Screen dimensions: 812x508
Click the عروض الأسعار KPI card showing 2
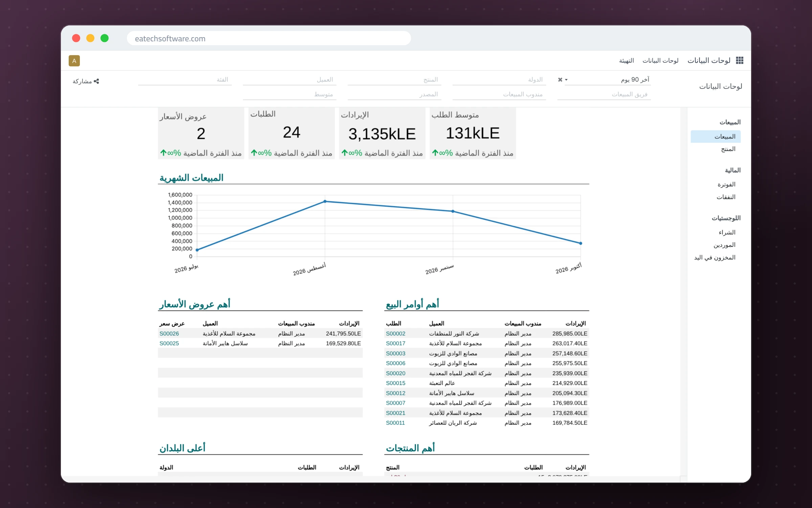(201, 133)
